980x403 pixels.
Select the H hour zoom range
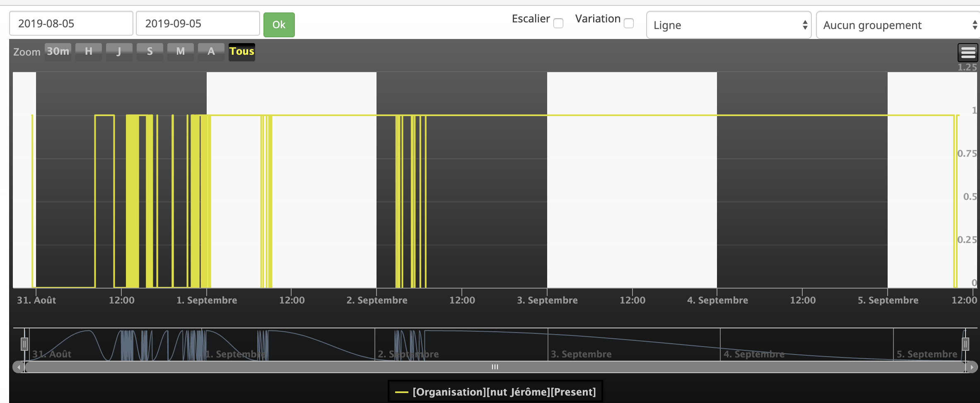click(x=89, y=52)
